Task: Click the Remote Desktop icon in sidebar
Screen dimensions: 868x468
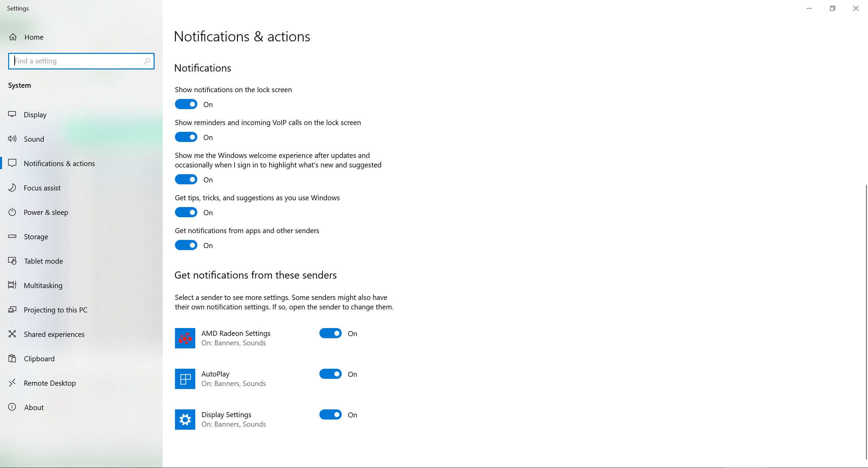Action: [13, 383]
